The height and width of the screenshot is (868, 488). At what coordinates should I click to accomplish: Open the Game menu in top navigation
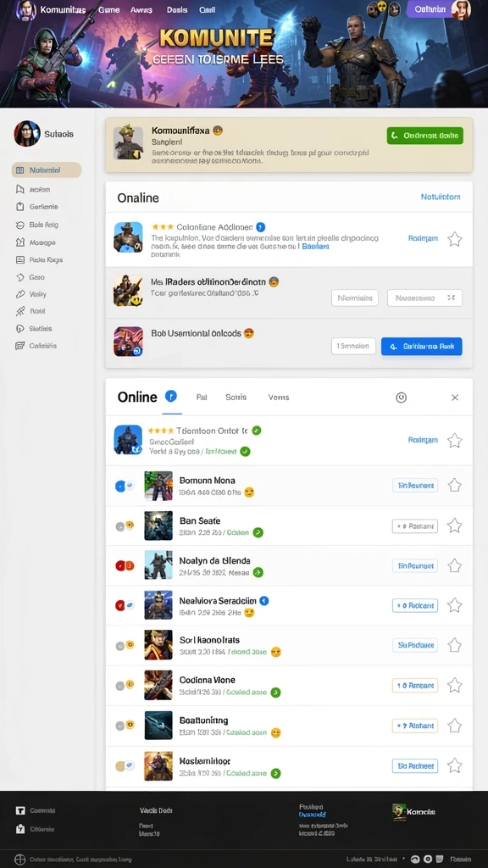tap(109, 10)
